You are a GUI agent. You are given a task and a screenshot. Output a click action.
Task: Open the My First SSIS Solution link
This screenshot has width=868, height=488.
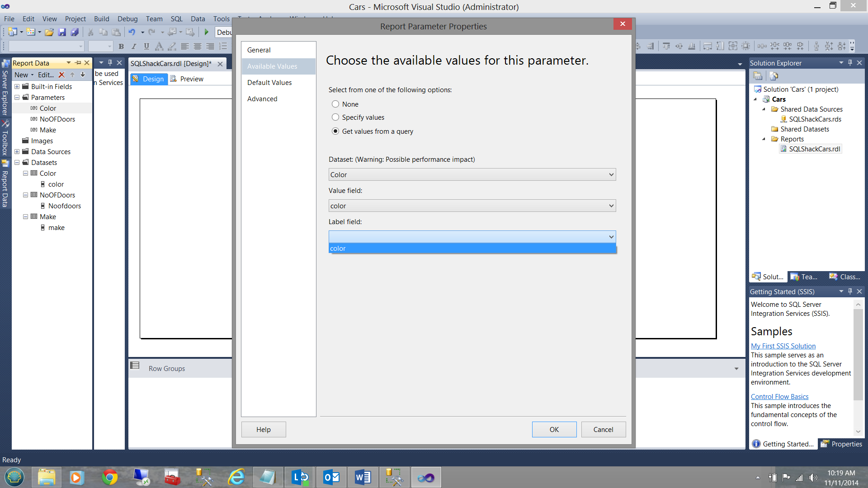pyautogui.click(x=783, y=346)
